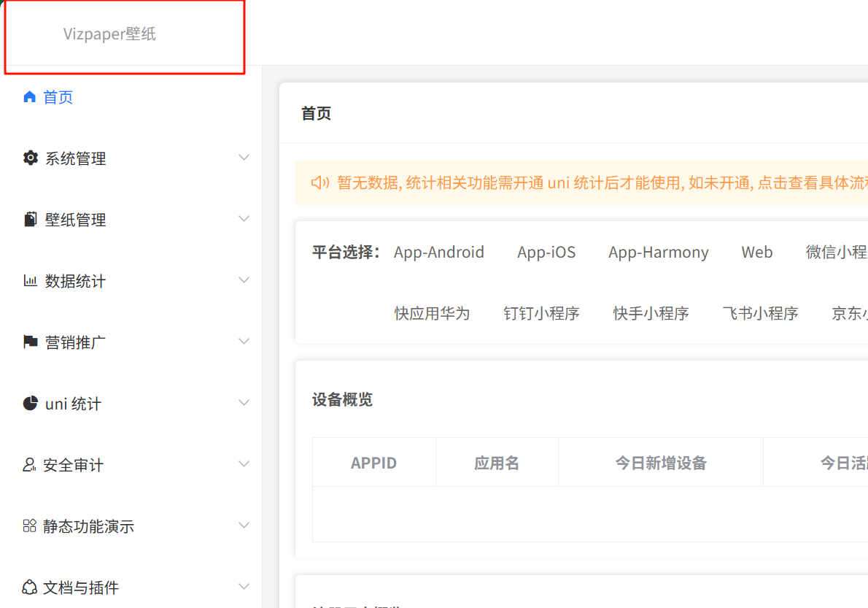Screen dimensions: 868x608
Task: Click the grid icon for 静态功能演示
Action: [29, 526]
